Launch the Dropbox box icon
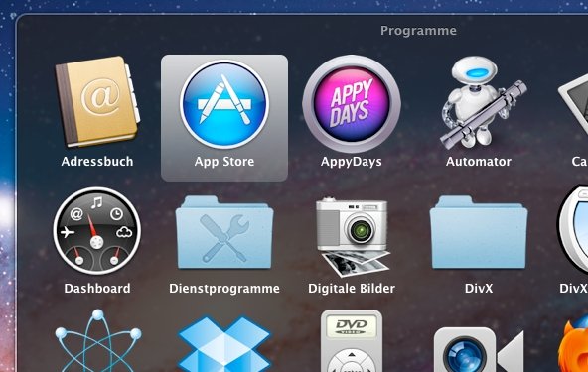The image size is (588, 372). pos(224,344)
